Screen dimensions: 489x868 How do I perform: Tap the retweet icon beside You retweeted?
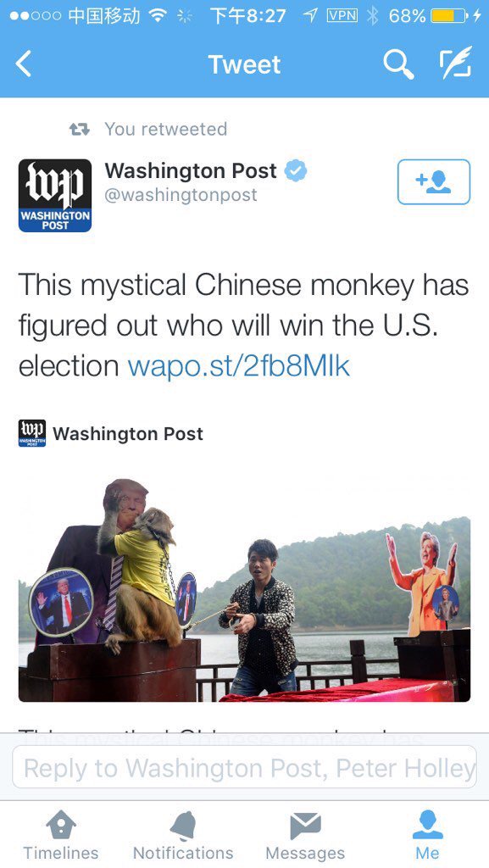tap(79, 130)
